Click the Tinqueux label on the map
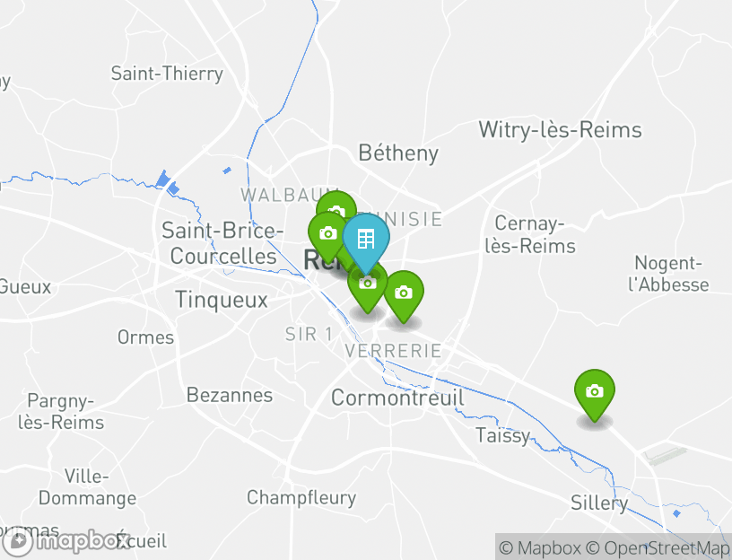The width and height of the screenshot is (732, 560). 222,300
